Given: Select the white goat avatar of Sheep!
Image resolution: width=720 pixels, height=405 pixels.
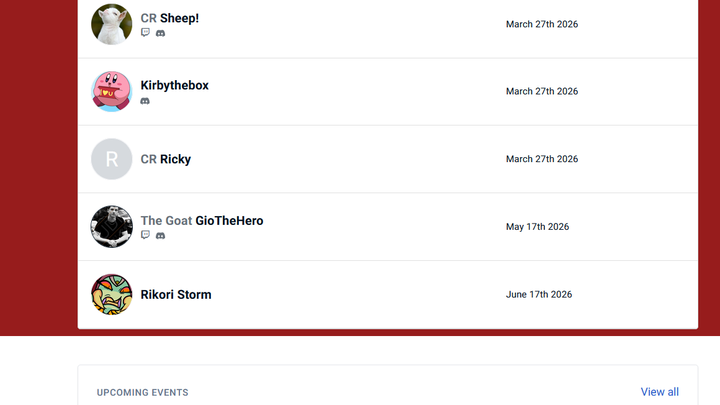Looking at the screenshot, I should 112,24.
